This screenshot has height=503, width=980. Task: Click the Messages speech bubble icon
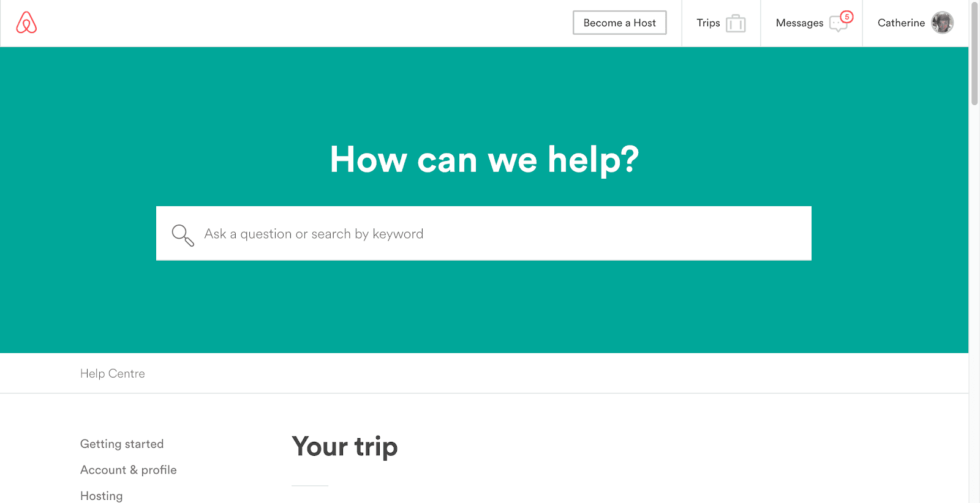click(837, 23)
